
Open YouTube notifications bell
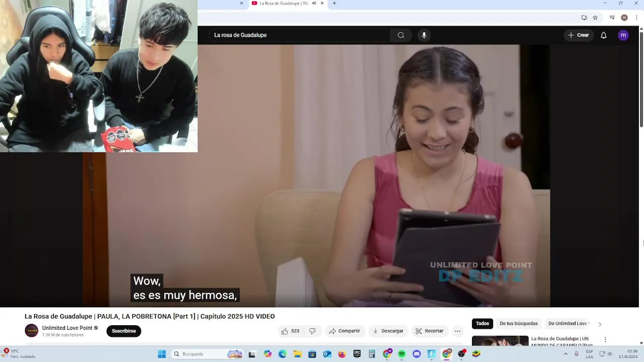click(604, 35)
